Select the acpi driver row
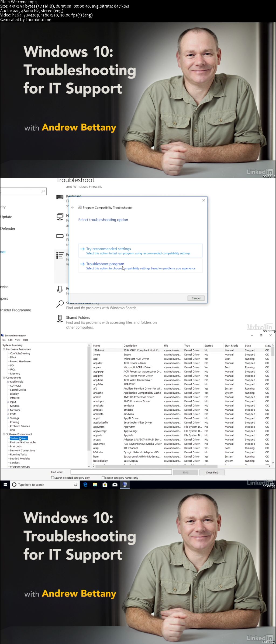The width and height of the screenshot is (276, 644). [182, 359]
